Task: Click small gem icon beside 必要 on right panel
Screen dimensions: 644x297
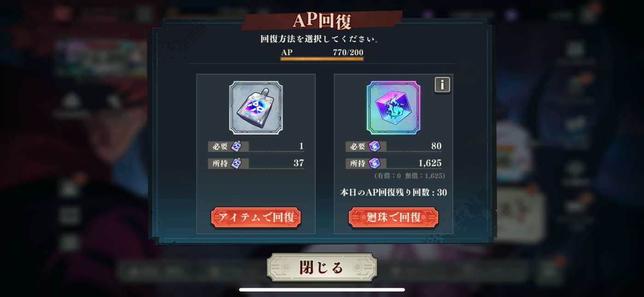Action: (374, 146)
